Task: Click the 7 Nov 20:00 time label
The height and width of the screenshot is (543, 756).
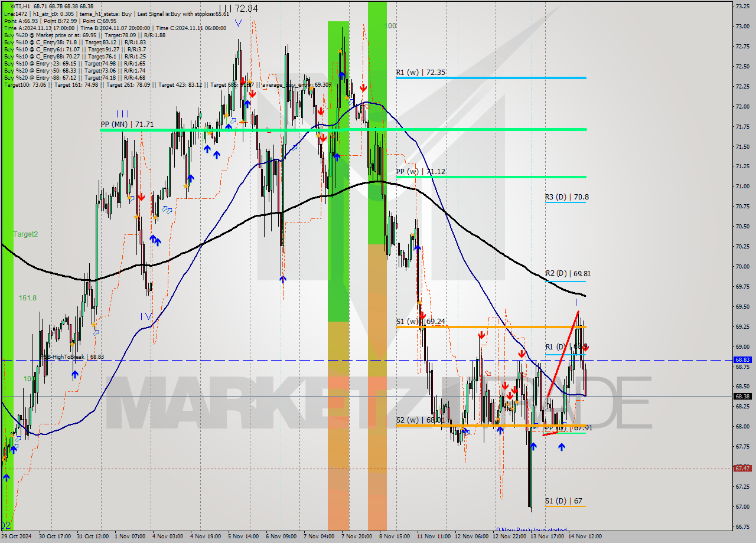Action: [357, 536]
